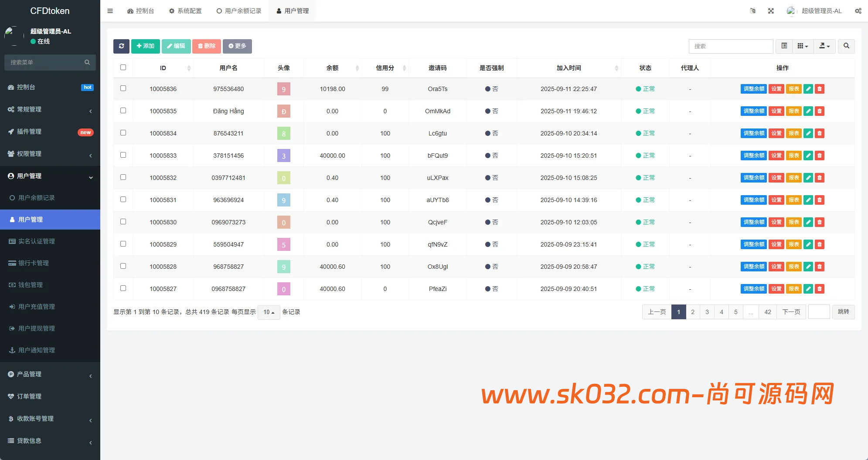
Task: Click the green edit pencil for user 10005833
Action: pos(808,156)
